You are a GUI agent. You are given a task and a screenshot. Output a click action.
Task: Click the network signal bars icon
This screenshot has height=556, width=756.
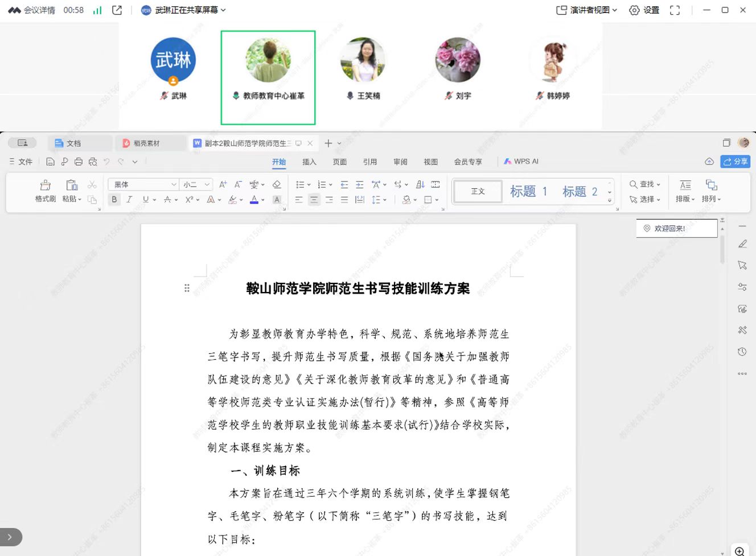click(x=97, y=10)
